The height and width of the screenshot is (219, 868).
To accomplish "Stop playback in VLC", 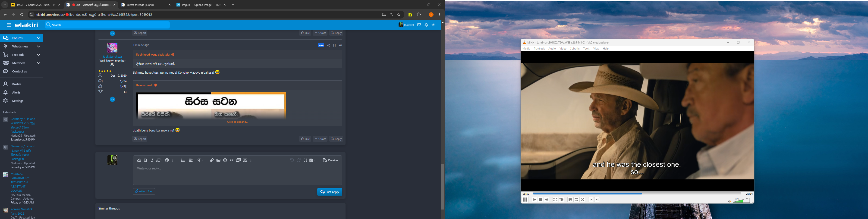I will pyautogui.click(x=541, y=200).
